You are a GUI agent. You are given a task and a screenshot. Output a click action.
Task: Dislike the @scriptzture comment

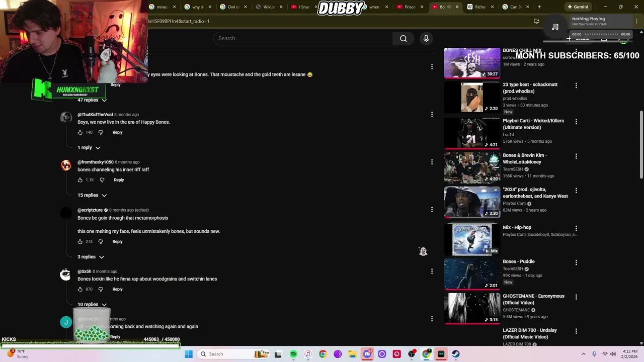[101, 242]
